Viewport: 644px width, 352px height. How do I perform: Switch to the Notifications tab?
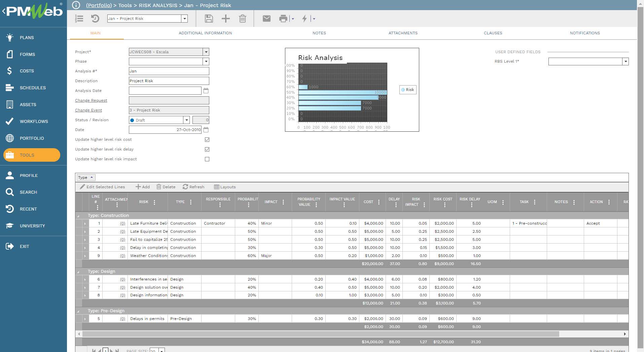pyautogui.click(x=585, y=33)
